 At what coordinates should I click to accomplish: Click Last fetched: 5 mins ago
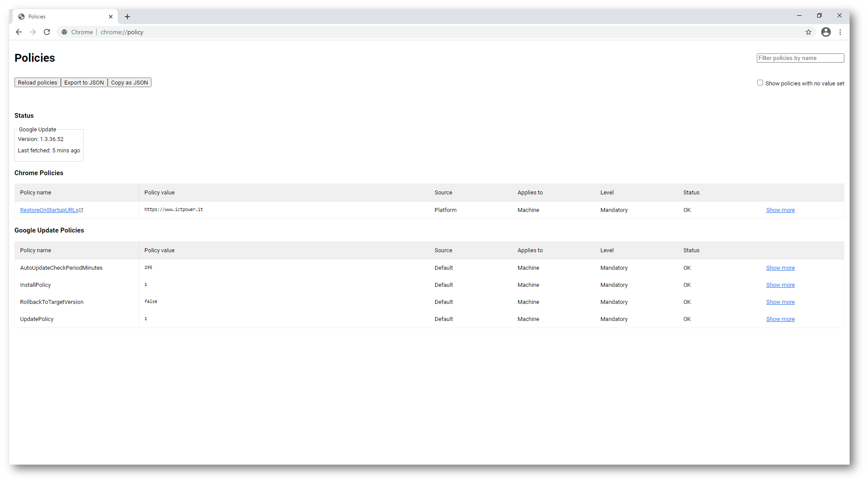[x=49, y=151]
